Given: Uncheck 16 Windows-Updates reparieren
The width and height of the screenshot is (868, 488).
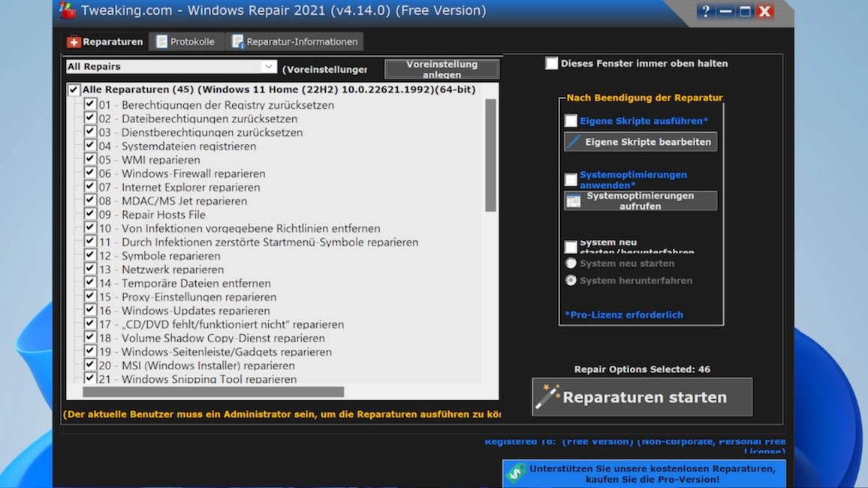Looking at the screenshot, I should click(90, 310).
